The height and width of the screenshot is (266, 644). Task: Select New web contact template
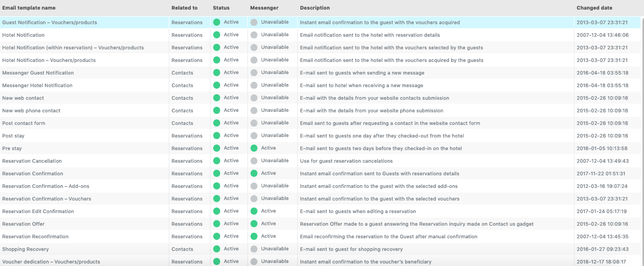[23, 98]
